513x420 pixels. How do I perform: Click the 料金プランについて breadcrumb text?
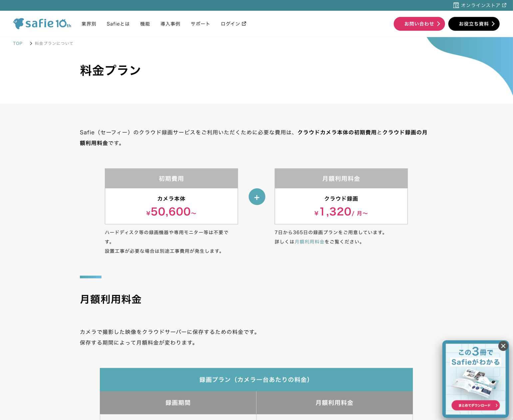pos(54,43)
